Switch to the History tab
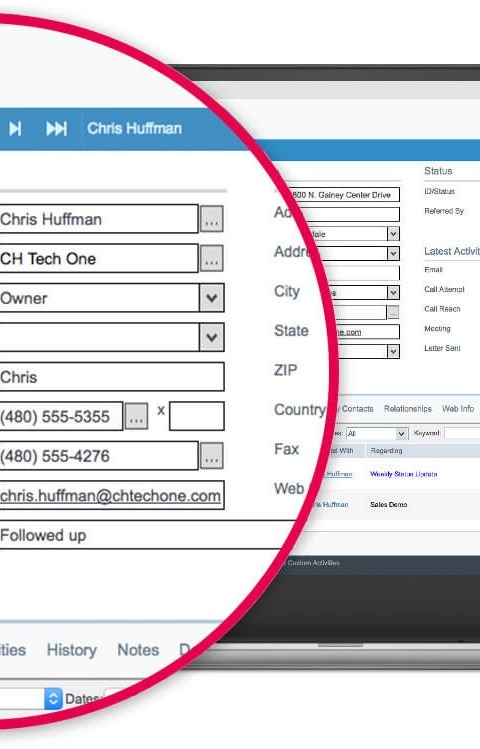Viewport: 480px width, 749px height. tap(72, 650)
